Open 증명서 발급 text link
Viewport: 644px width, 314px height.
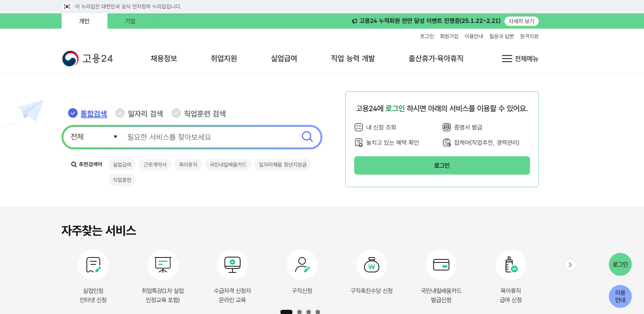point(468,127)
